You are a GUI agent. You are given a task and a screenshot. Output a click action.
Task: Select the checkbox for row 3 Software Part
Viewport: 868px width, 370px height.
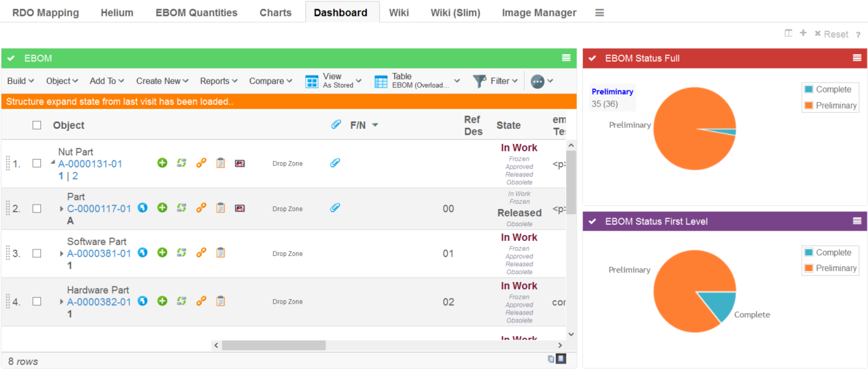(37, 253)
